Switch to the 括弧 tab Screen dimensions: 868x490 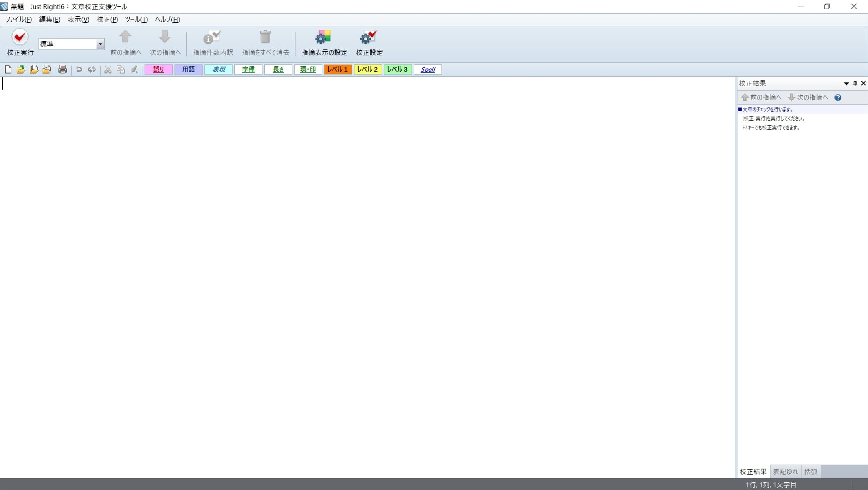(811, 472)
